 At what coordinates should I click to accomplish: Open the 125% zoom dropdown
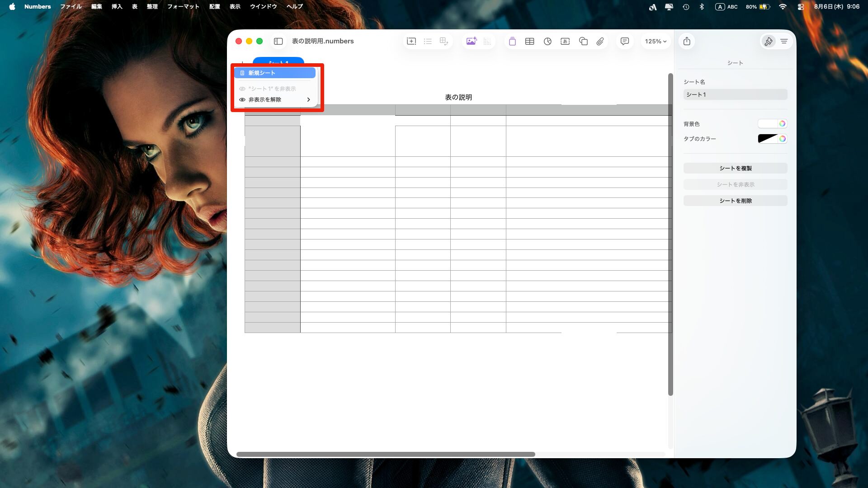(656, 41)
